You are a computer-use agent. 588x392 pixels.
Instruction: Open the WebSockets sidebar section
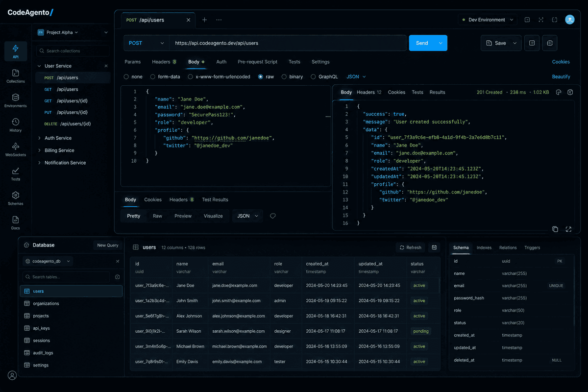(x=15, y=149)
